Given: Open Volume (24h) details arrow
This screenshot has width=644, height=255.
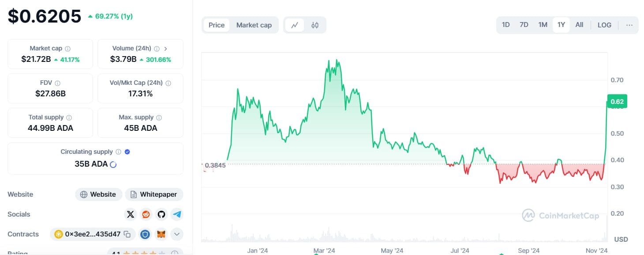Looking at the screenshot, I should point(166,48).
